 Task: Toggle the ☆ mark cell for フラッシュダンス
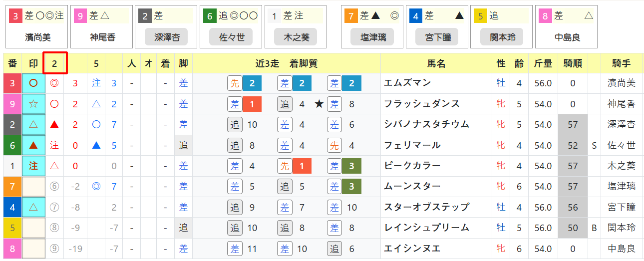[x=33, y=104]
